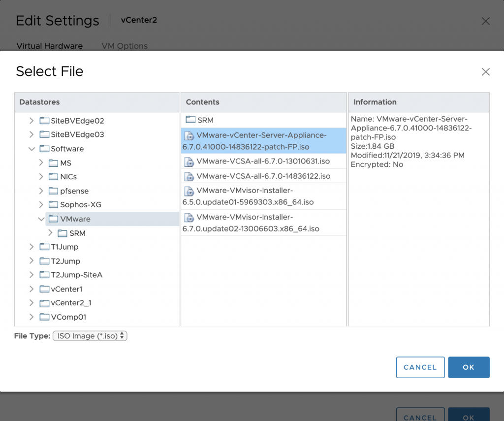Expand the SiteBVEdge02 datastore
504x421 pixels.
coord(31,121)
